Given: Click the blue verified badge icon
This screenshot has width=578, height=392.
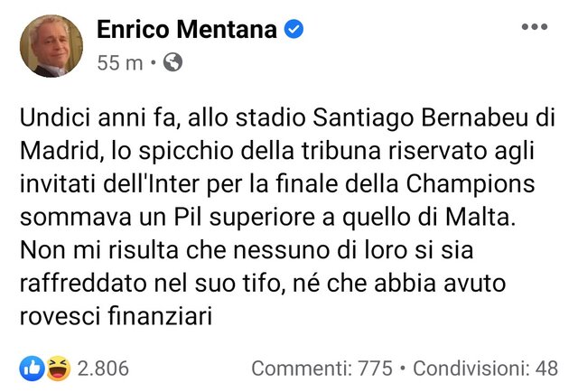Looking at the screenshot, I should pos(294,30).
